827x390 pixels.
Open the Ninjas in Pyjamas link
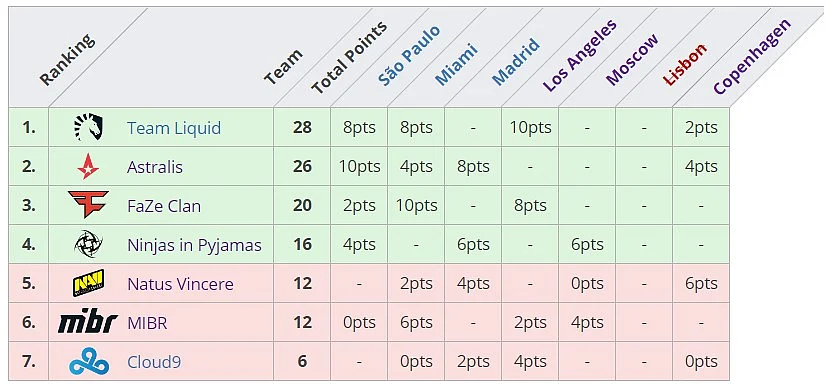pyautogui.click(x=195, y=245)
